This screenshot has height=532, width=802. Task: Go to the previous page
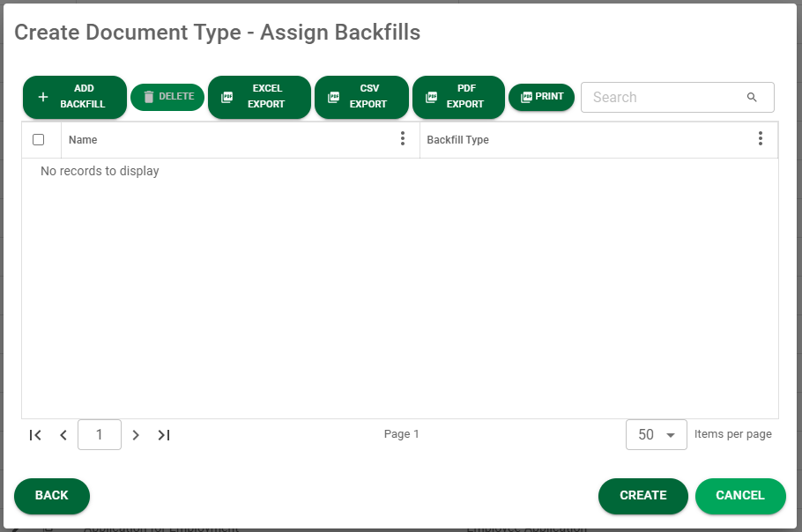coord(63,435)
